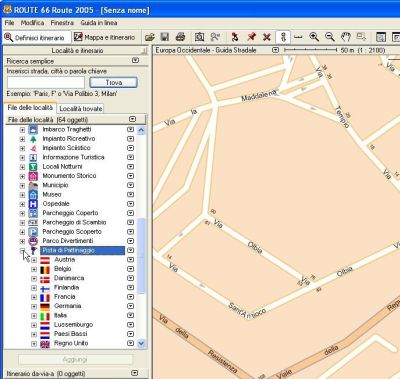Select the zoom out magnifier tool

(330, 37)
